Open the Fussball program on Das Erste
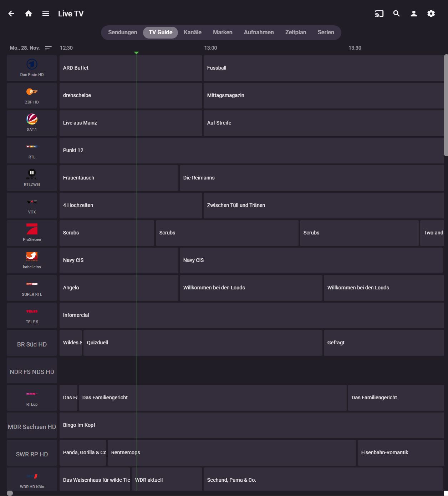The width and height of the screenshot is (448, 496). point(324,68)
